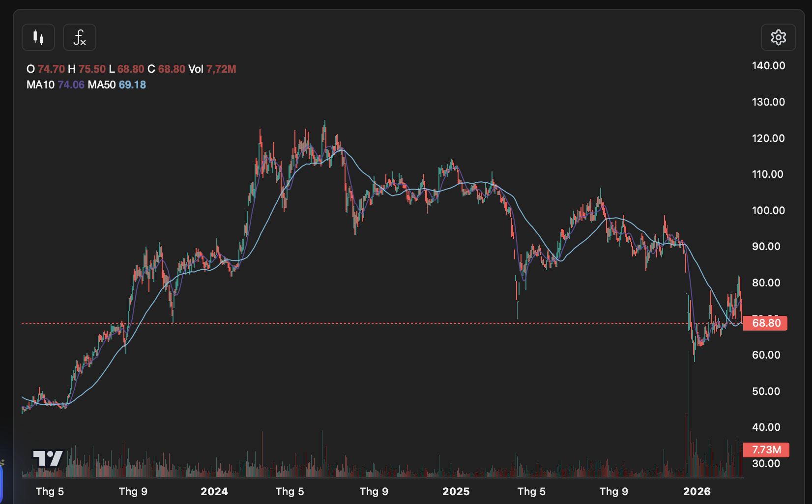The image size is (812, 504).
Task: Click the 2025 label on time axis
Action: coord(456,492)
